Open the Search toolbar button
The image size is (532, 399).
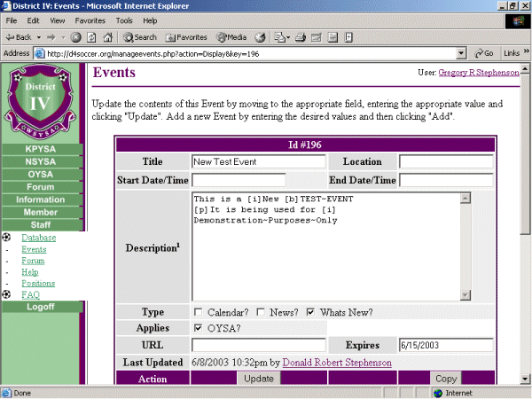coord(140,37)
